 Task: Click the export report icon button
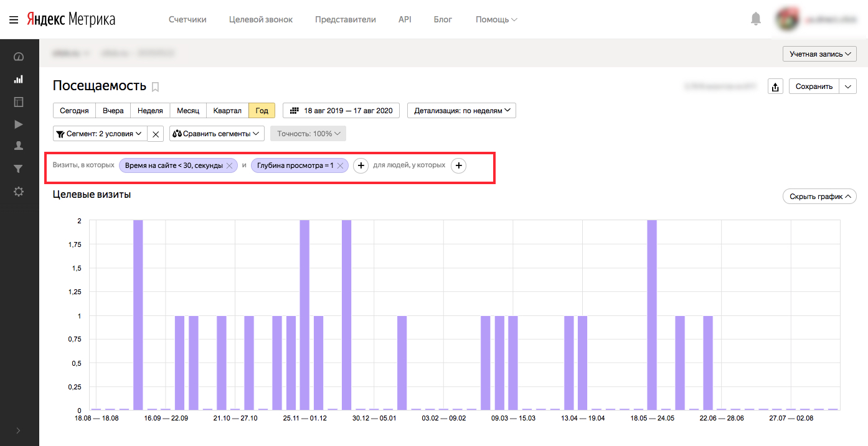coord(775,86)
